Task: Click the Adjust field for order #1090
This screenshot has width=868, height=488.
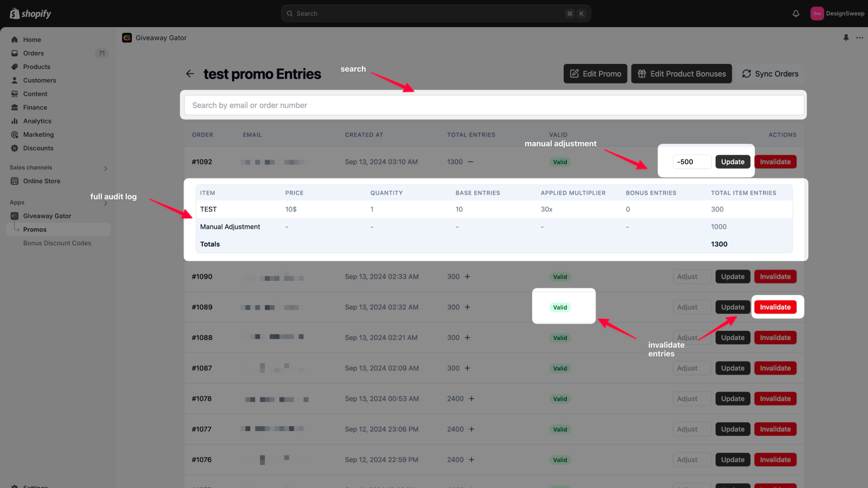Action: click(x=692, y=277)
